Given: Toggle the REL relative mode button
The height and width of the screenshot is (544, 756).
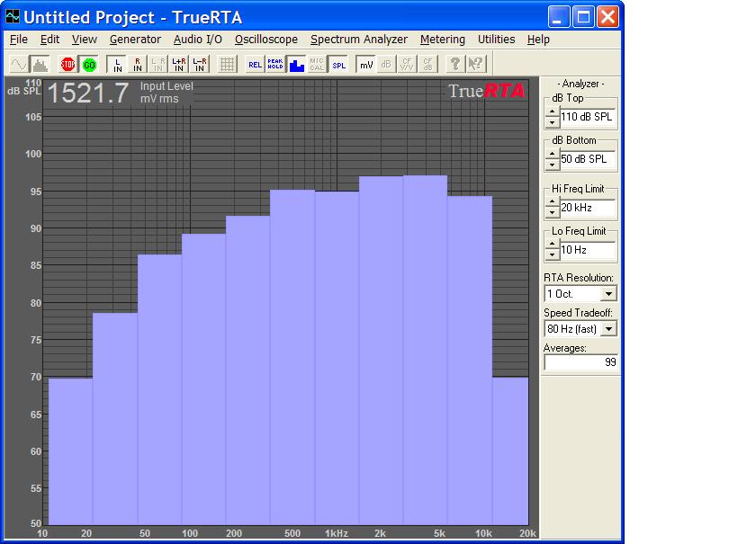Looking at the screenshot, I should coord(255,64).
